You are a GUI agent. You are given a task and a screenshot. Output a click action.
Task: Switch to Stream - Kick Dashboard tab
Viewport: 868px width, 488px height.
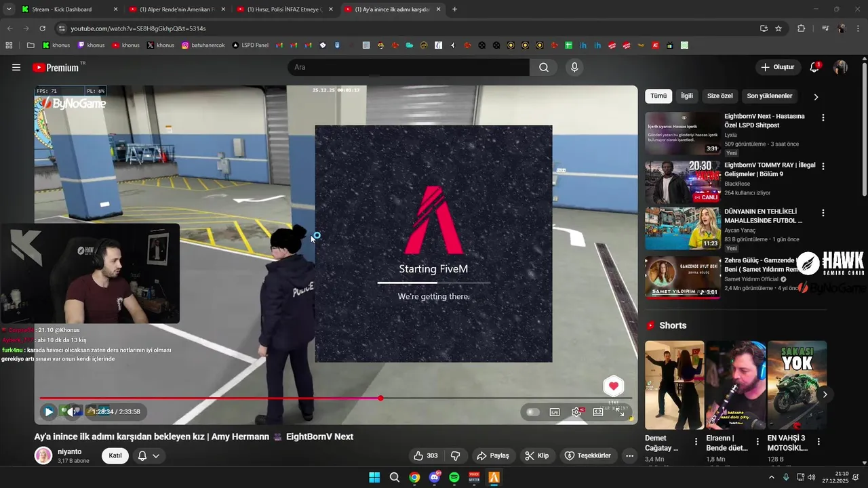[x=68, y=9]
